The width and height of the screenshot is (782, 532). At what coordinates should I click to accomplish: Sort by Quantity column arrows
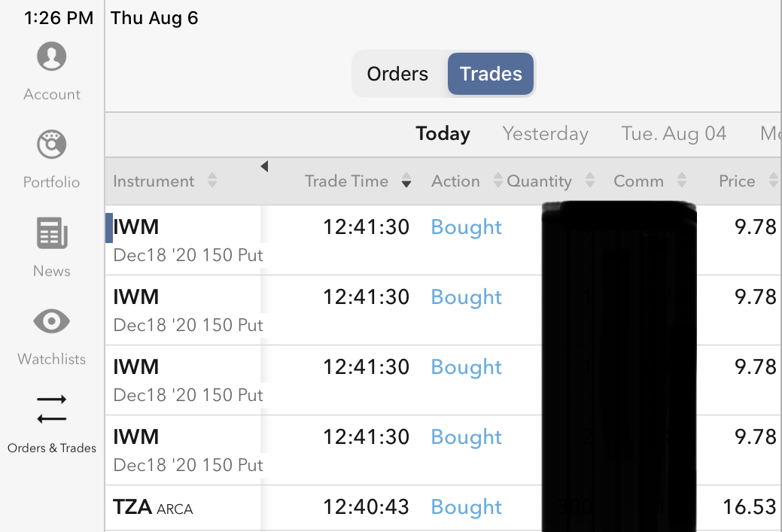[x=590, y=181]
